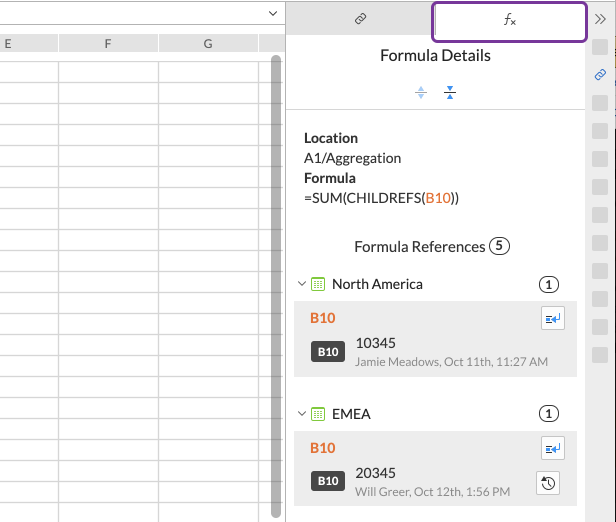The height and width of the screenshot is (522, 616).
Task: Click the expand all references icon
Action: click(421, 92)
